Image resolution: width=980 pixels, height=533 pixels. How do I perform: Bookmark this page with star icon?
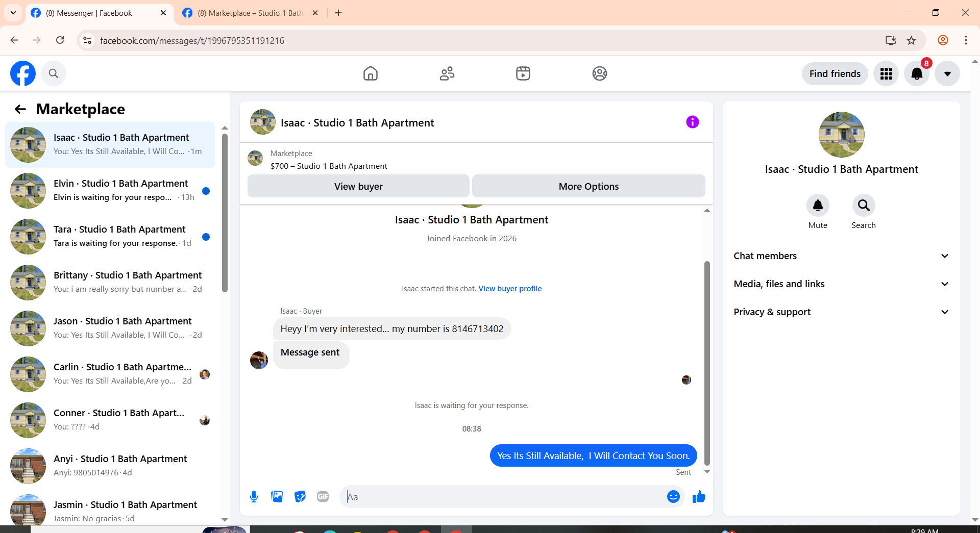click(x=912, y=40)
